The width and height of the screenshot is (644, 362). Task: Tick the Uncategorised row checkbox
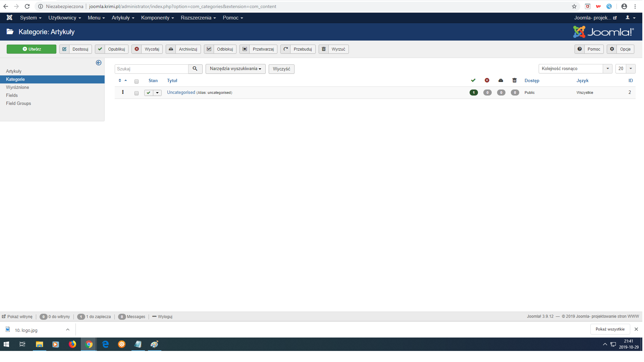click(x=137, y=93)
